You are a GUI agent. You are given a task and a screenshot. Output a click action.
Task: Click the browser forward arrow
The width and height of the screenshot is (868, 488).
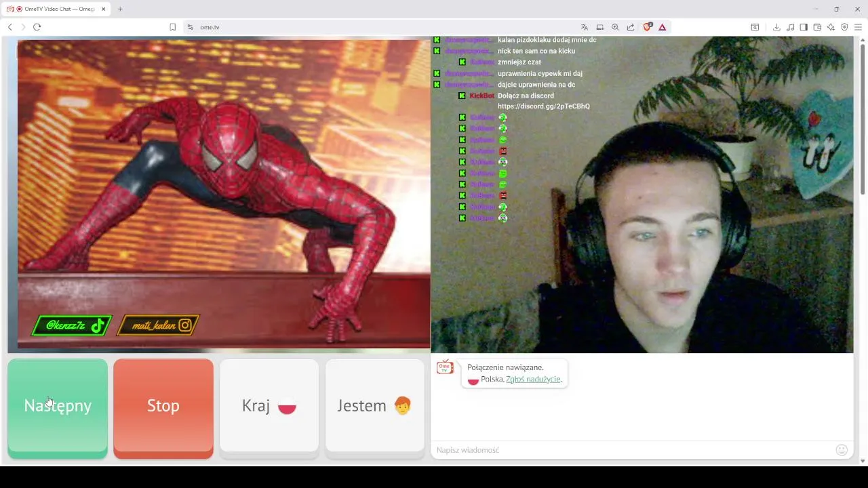[23, 27]
